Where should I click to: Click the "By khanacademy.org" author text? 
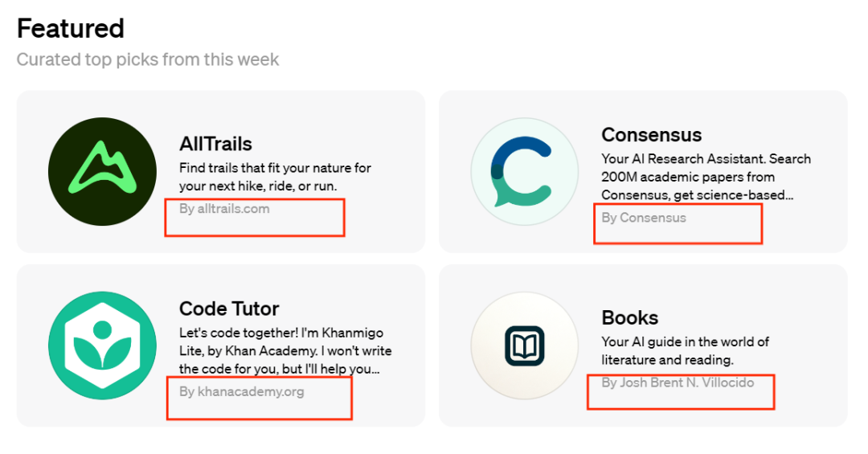pyautogui.click(x=242, y=392)
